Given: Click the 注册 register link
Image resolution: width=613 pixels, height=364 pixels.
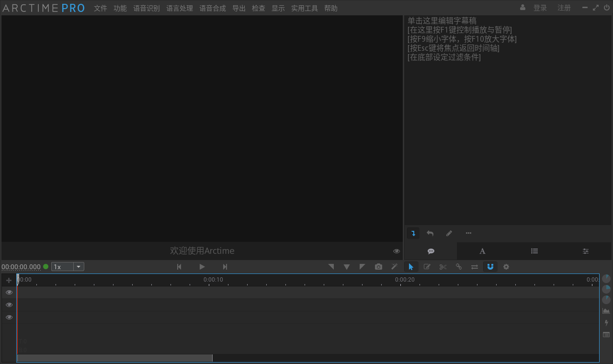Looking at the screenshot, I should [564, 8].
